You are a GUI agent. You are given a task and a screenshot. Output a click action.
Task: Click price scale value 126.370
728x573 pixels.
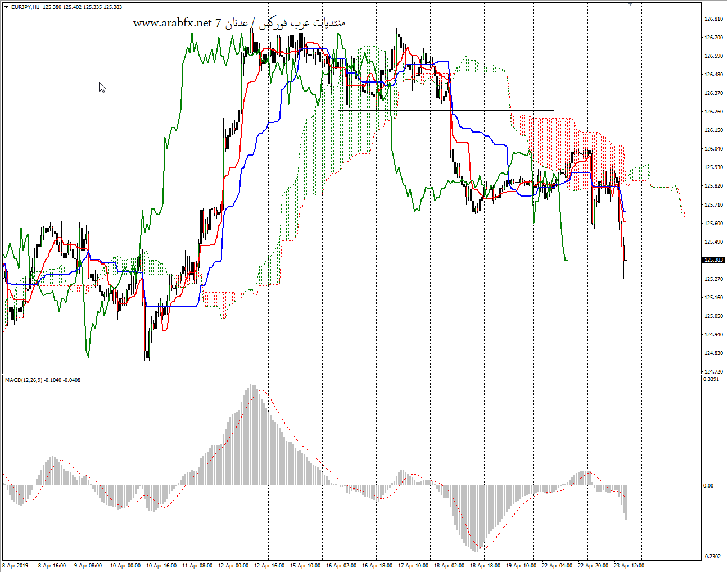point(713,93)
